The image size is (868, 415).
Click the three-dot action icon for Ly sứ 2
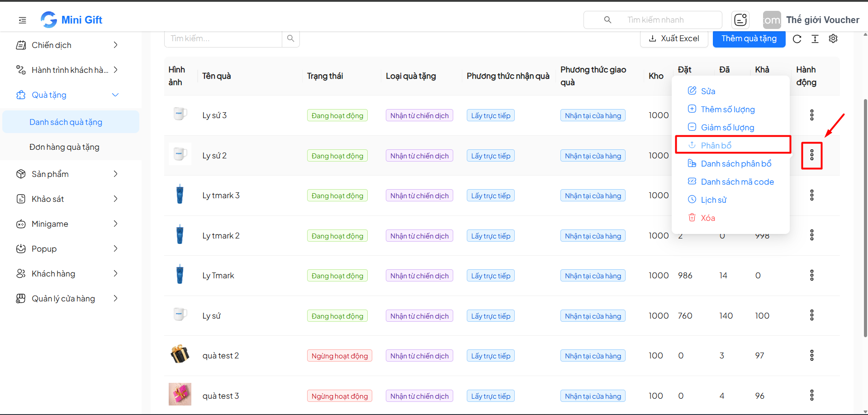812,155
